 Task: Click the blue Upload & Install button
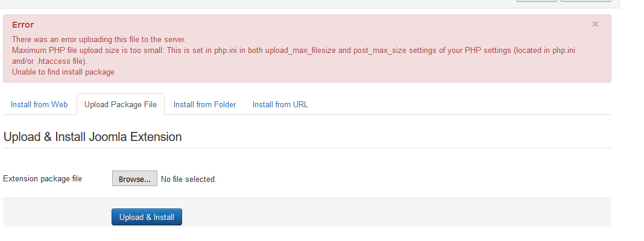(147, 217)
